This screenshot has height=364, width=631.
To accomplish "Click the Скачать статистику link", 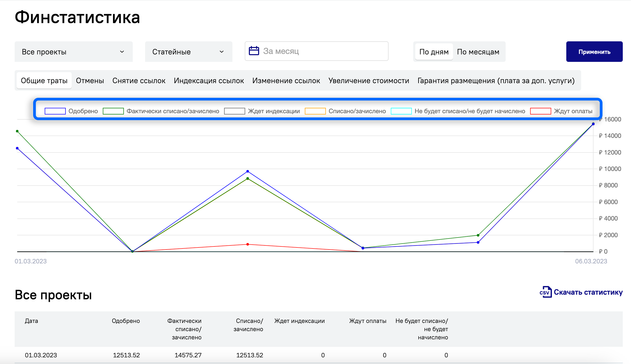I will pyautogui.click(x=588, y=292).
